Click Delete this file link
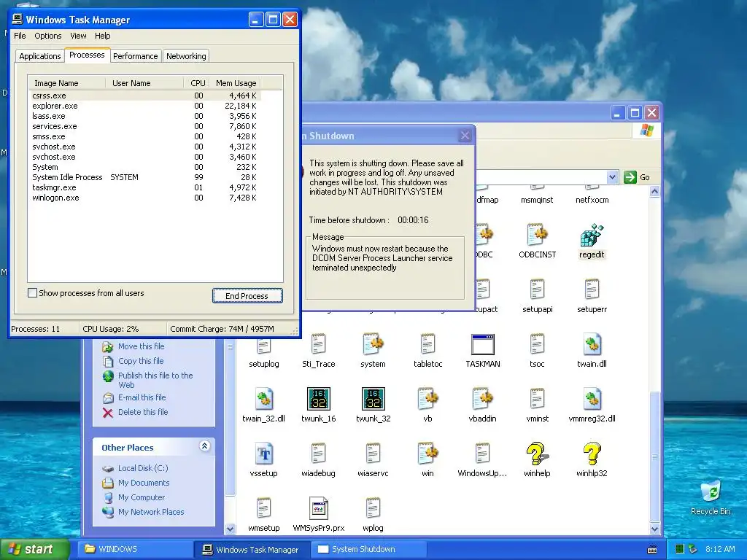Image resolution: width=747 pixels, height=560 pixels. pyautogui.click(x=143, y=412)
